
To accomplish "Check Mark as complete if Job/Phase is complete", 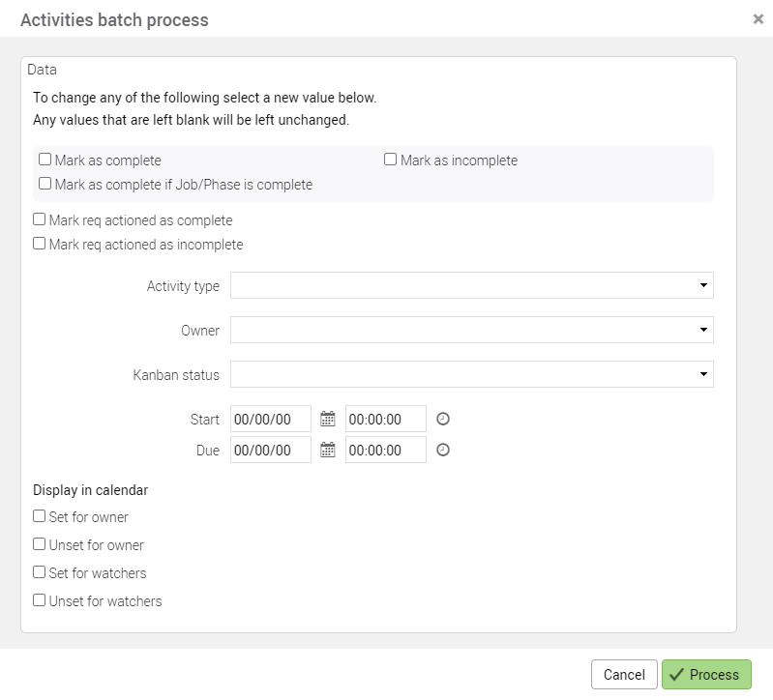I will coord(45,184).
